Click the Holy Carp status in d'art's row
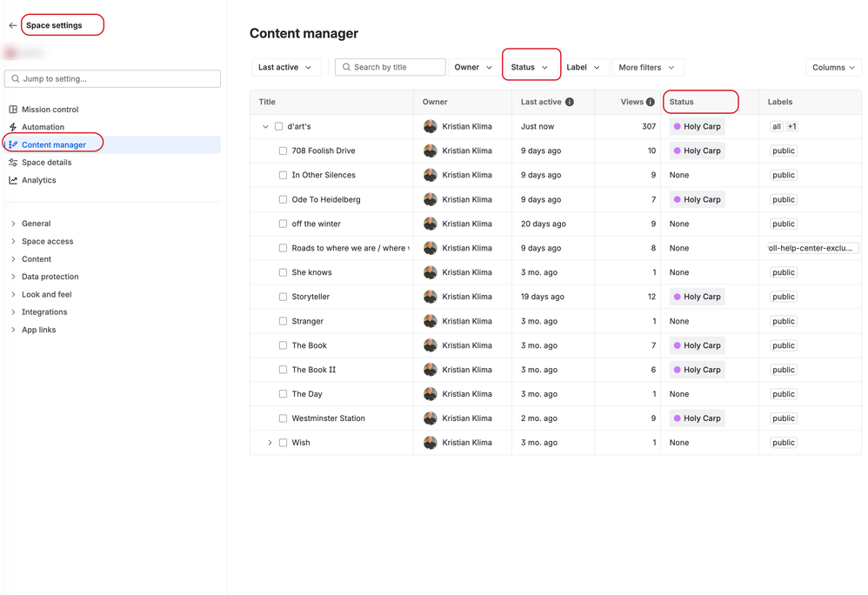Screen dimensions: 868x595 [697, 127]
